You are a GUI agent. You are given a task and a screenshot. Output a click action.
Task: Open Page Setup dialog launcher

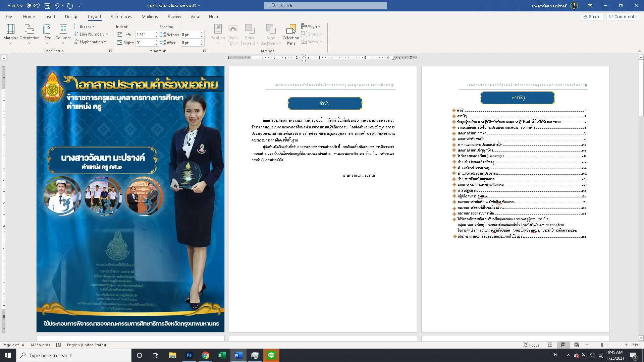pyautogui.click(x=111, y=51)
